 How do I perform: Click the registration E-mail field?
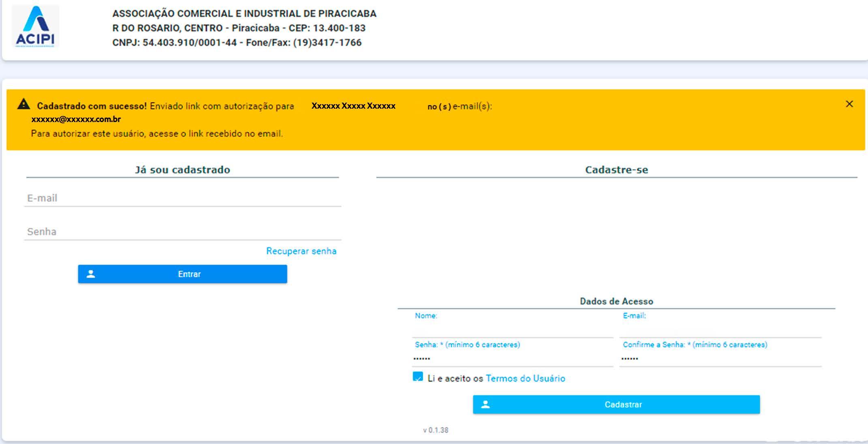[720, 329]
